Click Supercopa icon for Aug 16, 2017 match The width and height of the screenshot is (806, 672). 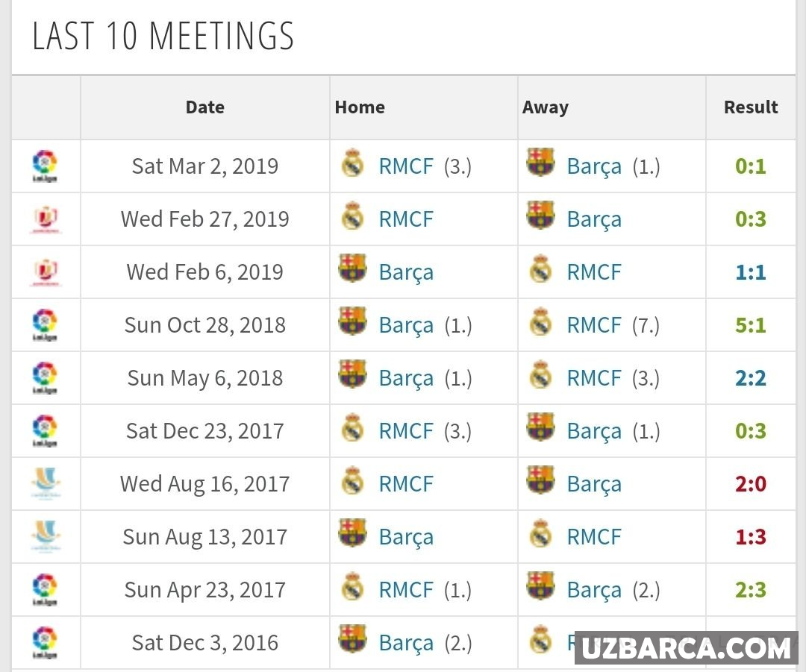pos(46,483)
